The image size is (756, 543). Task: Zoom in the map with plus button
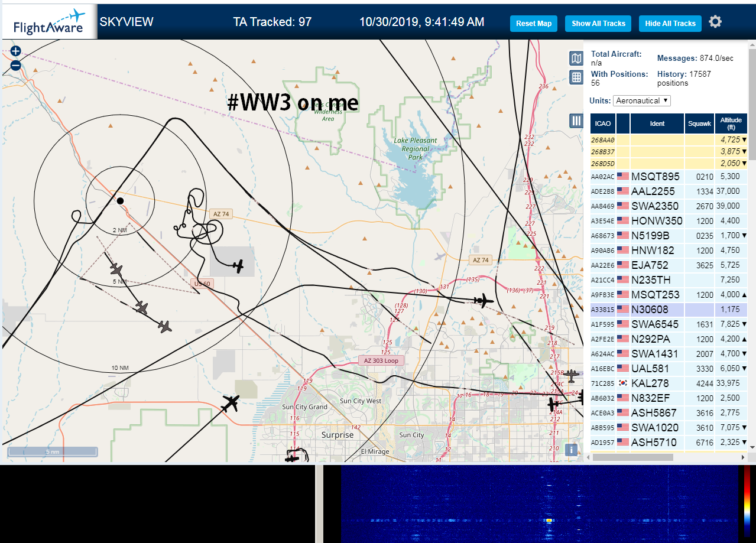pos(15,51)
